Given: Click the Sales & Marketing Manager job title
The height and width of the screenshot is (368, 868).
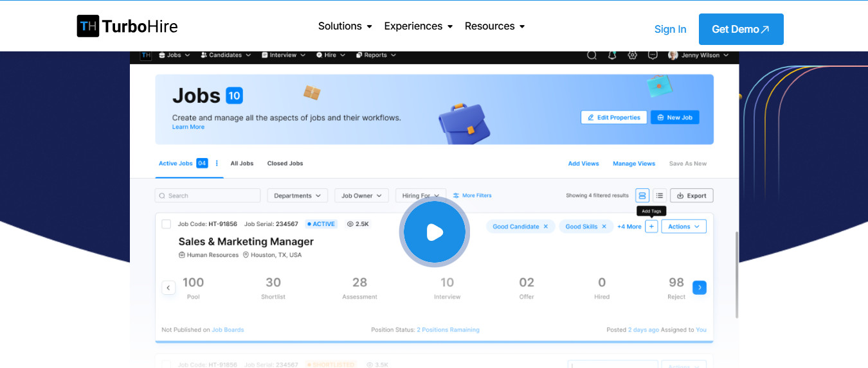Looking at the screenshot, I should [246, 241].
